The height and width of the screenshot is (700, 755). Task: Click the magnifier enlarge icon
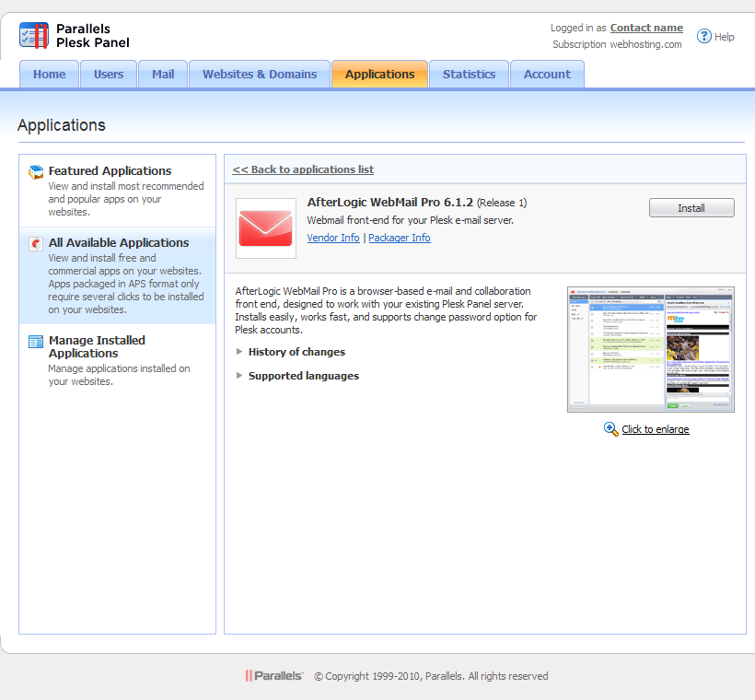click(x=611, y=429)
